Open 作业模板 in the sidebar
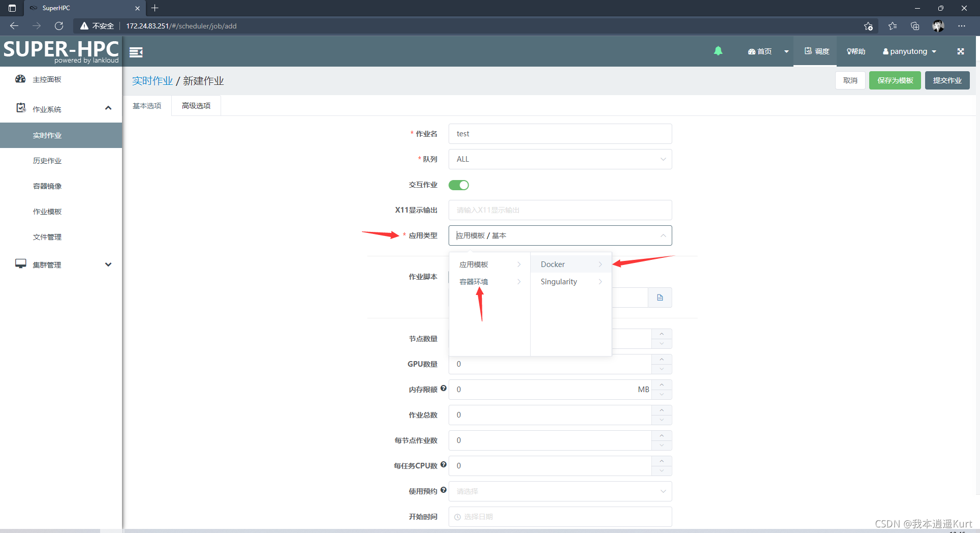Viewport: 980px width, 533px height. (x=61, y=212)
